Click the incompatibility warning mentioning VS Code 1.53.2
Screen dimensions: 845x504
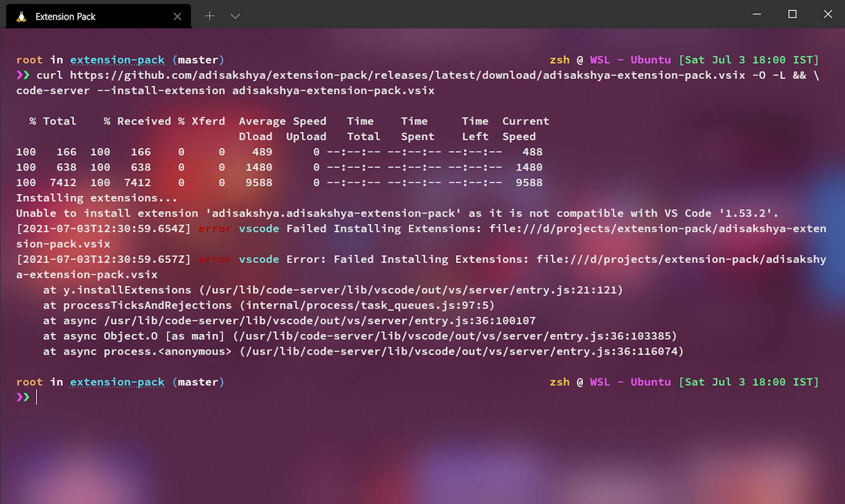(396, 213)
